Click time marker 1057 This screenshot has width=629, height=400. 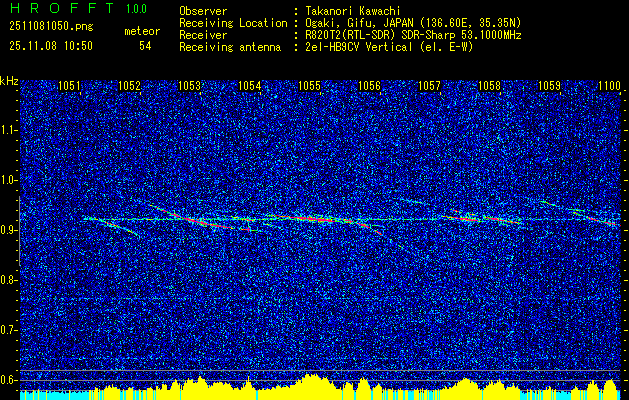tap(429, 85)
